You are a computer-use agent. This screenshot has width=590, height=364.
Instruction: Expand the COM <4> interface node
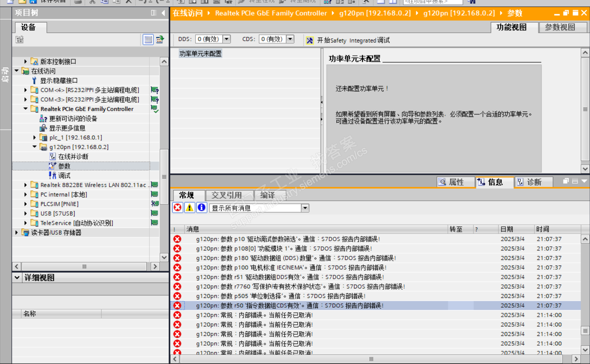pos(26,90)
